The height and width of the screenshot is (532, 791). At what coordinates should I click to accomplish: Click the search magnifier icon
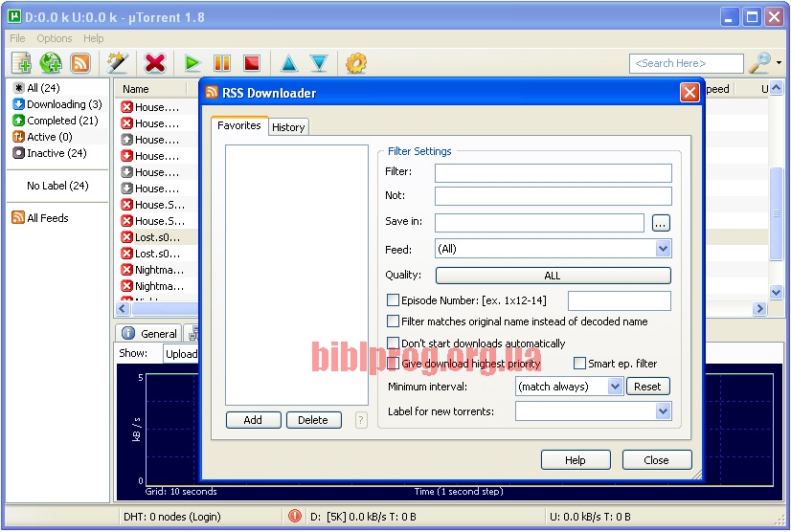pos(759,62)
